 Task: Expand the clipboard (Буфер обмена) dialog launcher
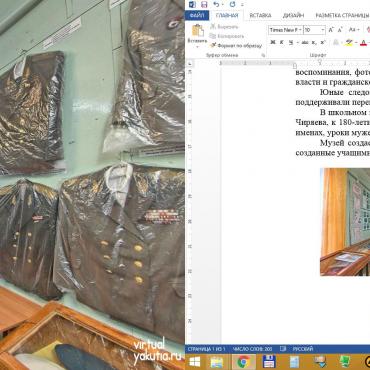click(x=263, y=55)
